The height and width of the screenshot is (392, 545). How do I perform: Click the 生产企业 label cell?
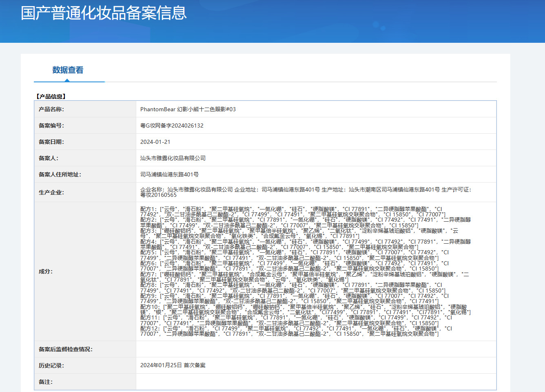[85, 192]
